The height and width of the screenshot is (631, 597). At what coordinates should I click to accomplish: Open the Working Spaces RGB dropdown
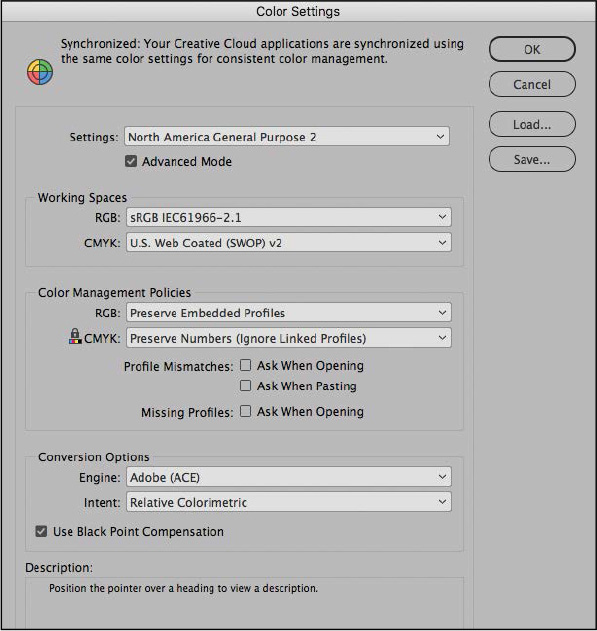pyautogui.click(x=289, y=217)
